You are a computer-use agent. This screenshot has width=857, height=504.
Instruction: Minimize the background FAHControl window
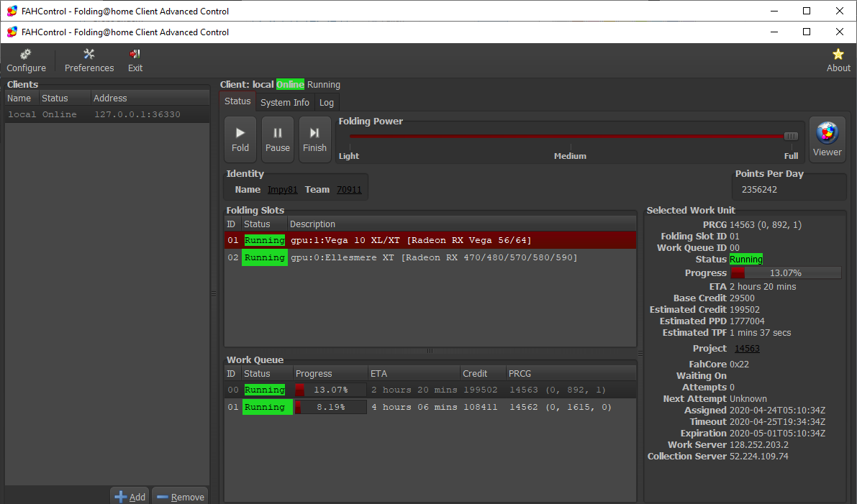[x=774, y=11]
